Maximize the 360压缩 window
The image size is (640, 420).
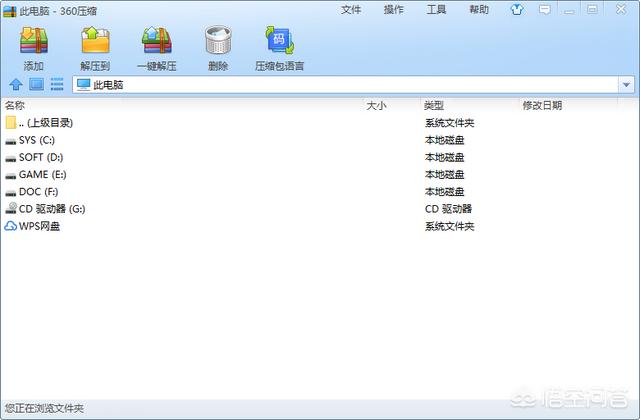pos(592,9)
